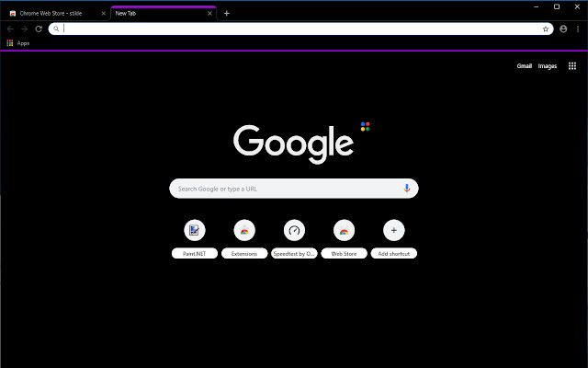Close the Chrome Web Store tab
This screenshot has width=588, height=368.
(x=104, y=14)
